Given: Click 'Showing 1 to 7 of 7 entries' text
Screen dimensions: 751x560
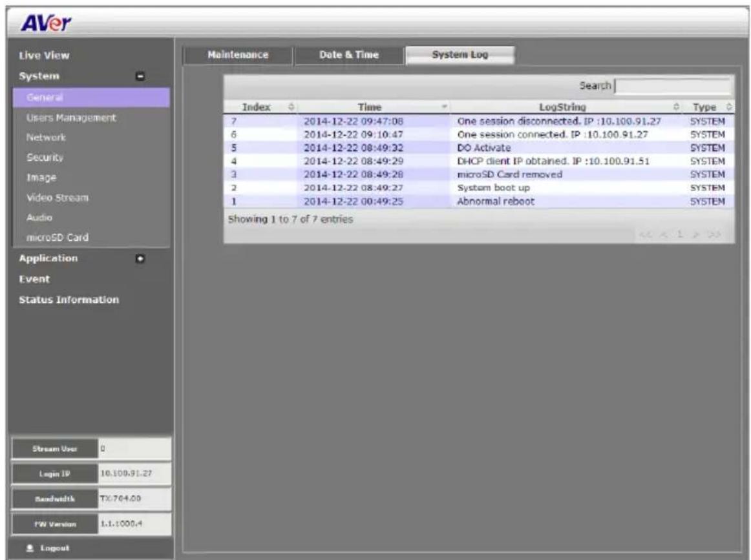Looking at the screenshot, I should point(290,219).
